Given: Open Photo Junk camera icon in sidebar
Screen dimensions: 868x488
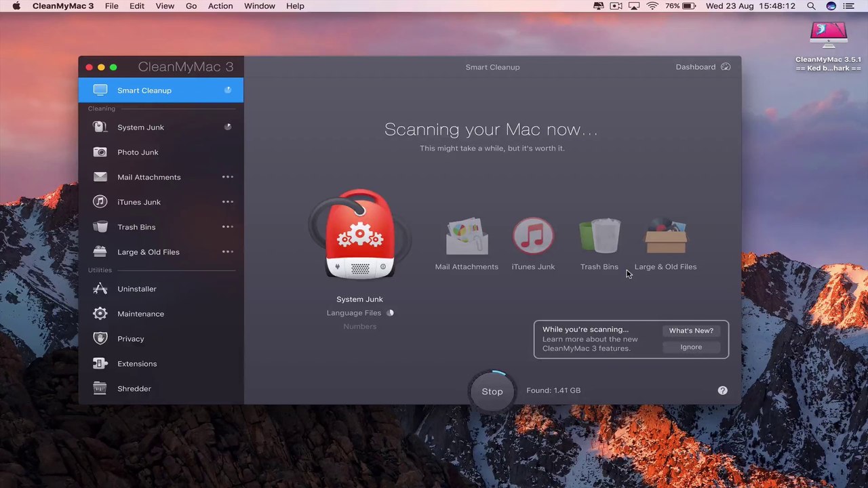Looking at the screenshot, I should tap(100, 152).
